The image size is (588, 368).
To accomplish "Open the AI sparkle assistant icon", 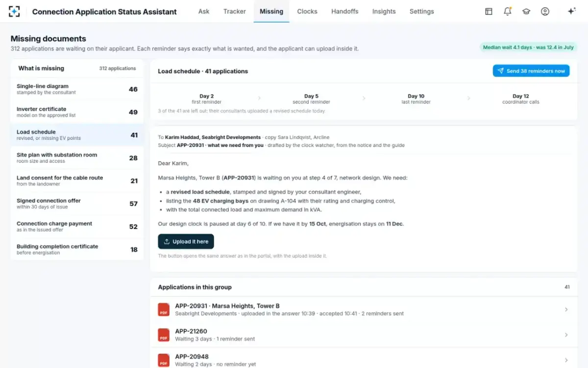I will [x=571, y=11].
